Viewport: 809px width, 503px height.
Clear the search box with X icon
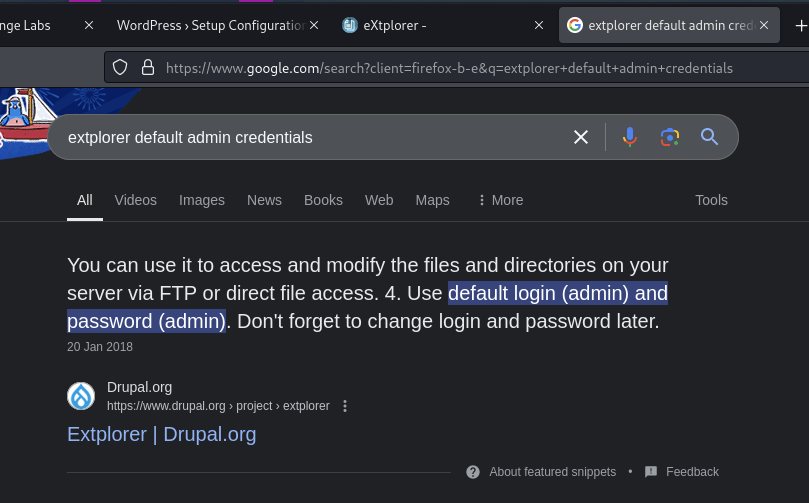click(580, 137)
